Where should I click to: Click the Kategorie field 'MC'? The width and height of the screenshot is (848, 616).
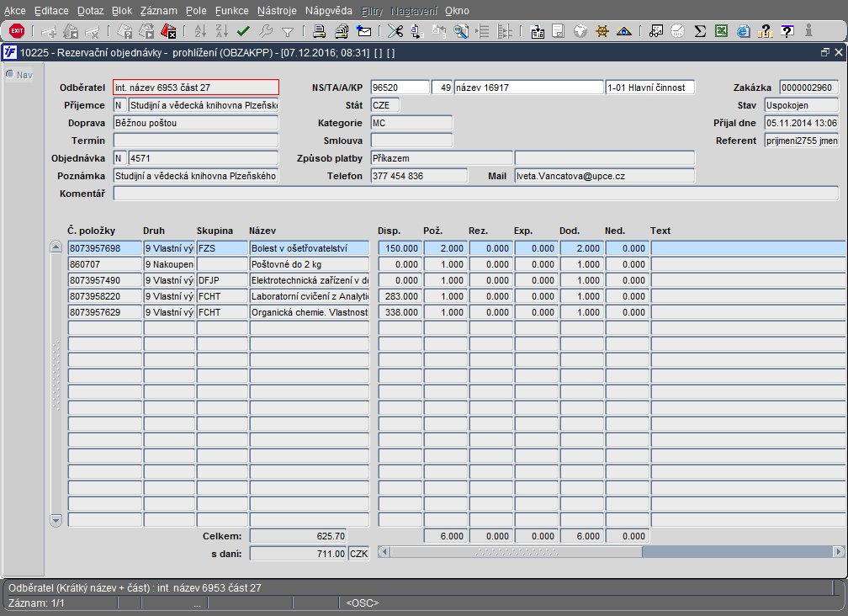(411, 123)
